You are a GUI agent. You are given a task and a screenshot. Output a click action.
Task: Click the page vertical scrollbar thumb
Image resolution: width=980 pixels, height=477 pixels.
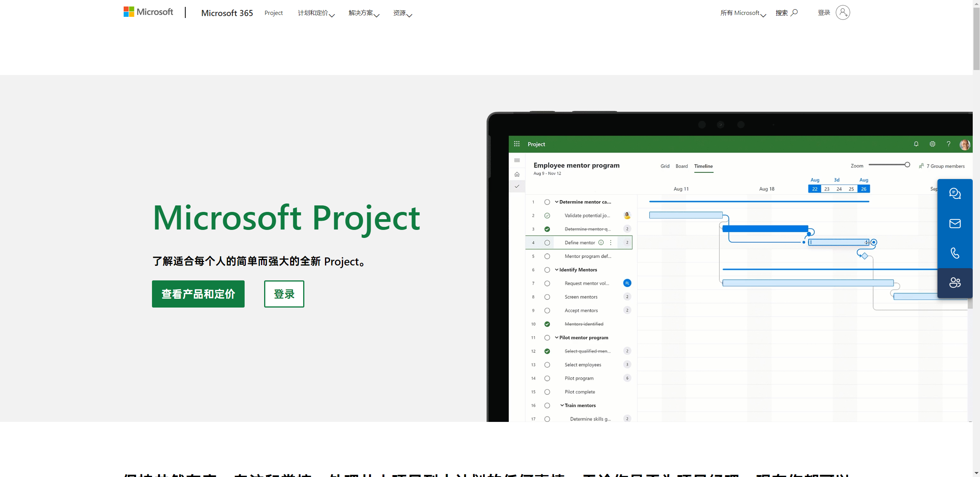(x=976, y=38)
